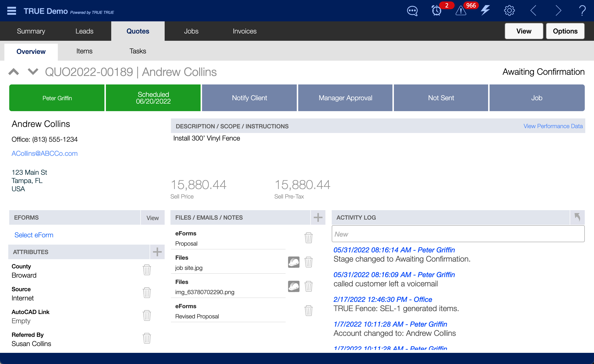This screenshot has width=594, height=364.
Task: Click the lightning bolt quick actions icon
Action: [x=485, y=10]
